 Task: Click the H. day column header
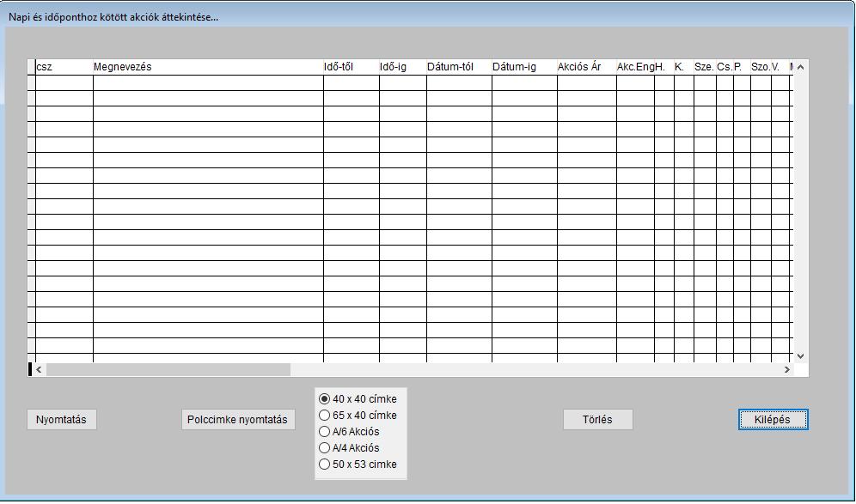pos(664,67)
